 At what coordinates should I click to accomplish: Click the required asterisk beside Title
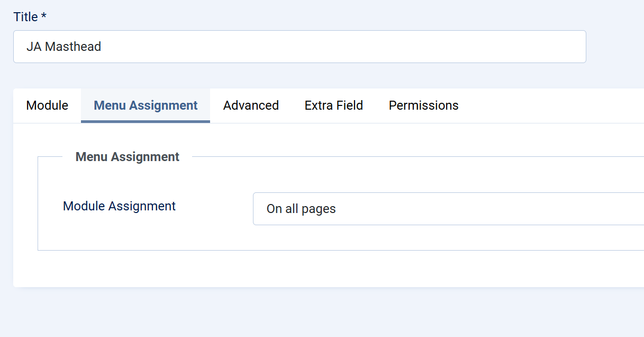pyautogui.click(x=44, y=16)
